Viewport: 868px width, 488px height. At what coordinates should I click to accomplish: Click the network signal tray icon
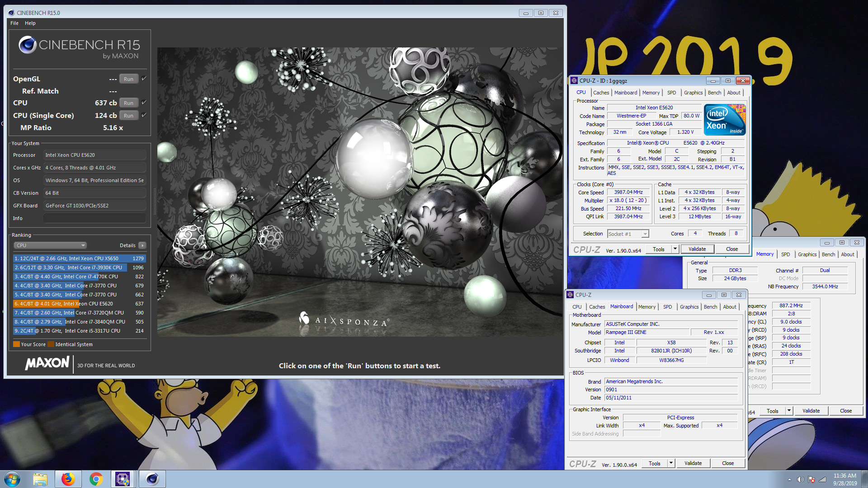pyautogui.click(x=822, y=479)
